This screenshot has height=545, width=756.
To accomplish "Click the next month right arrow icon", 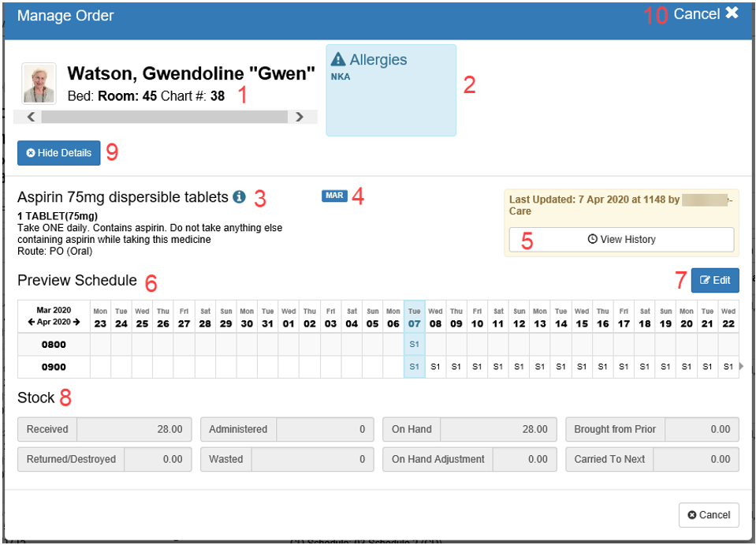I will pos(76,322).
